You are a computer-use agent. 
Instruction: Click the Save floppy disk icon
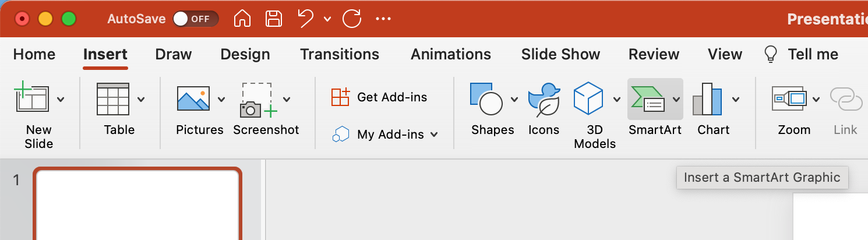(x=274, y=19)
